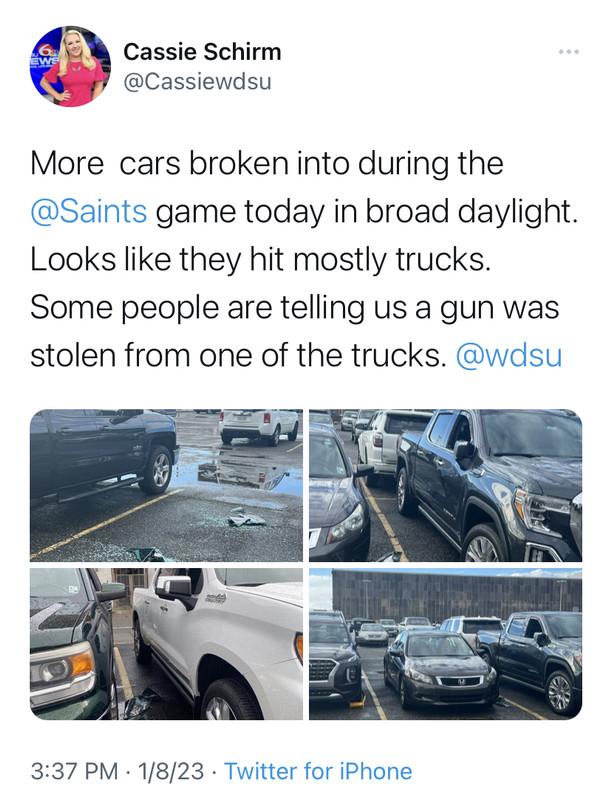Open Cassie Schirm's profile avatar
Screen dimensions: 612x800
(x=70, y=66)
